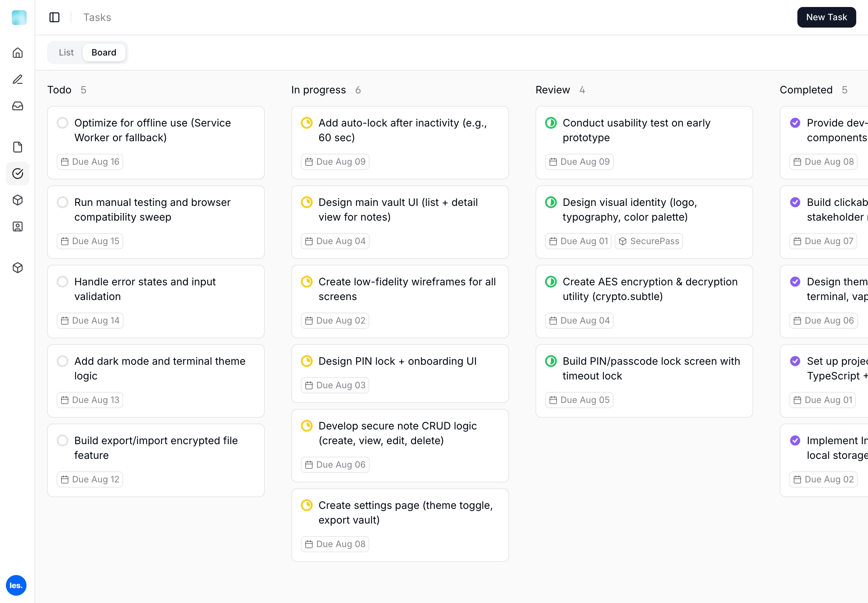Click 'Add dark mode and terminal theme logic' title
The width and height of the screenshot is (868, 603).
click(x=160, y=368)
